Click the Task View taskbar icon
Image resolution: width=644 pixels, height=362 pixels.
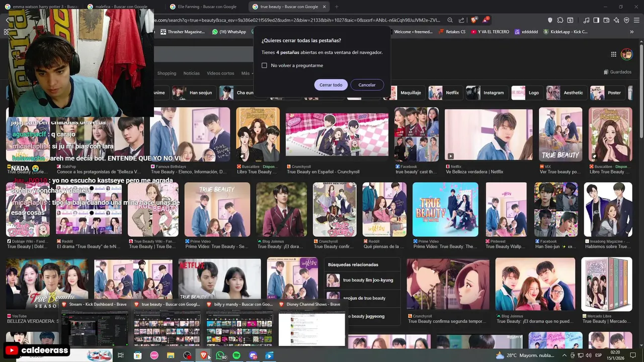pos(121,355)
